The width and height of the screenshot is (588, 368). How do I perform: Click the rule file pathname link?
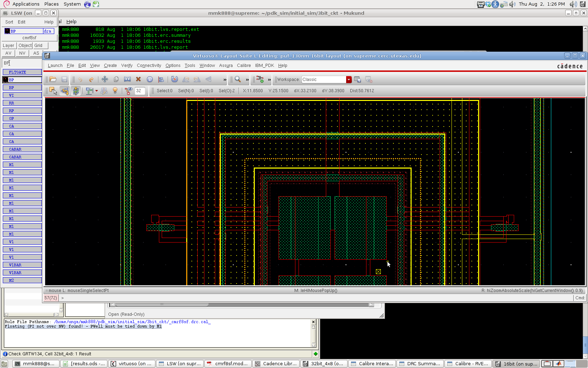point(132,322)
